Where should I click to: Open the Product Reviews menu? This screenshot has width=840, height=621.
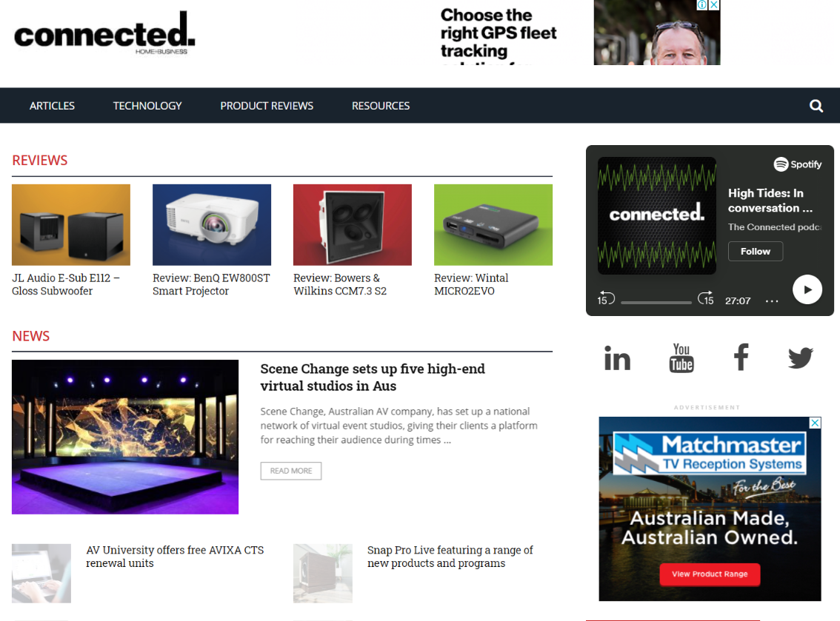point(267,106)
